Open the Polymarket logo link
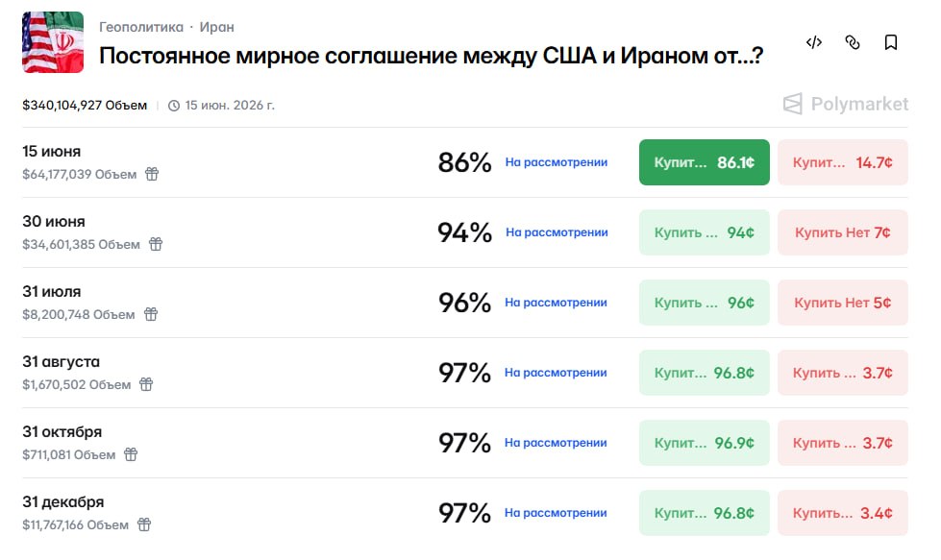 tap(846, 104)
